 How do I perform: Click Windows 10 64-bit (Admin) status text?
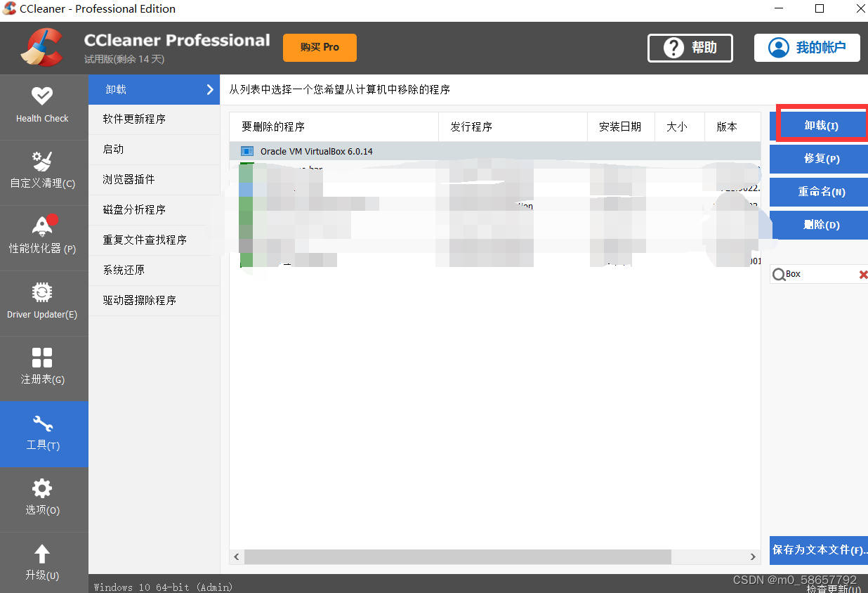point(163,587)
